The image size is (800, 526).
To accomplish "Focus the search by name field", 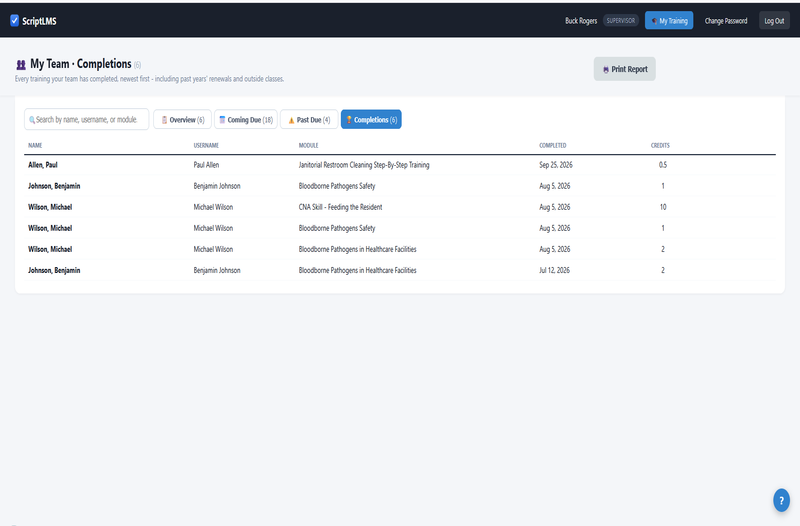I will [x=86, y=119].
